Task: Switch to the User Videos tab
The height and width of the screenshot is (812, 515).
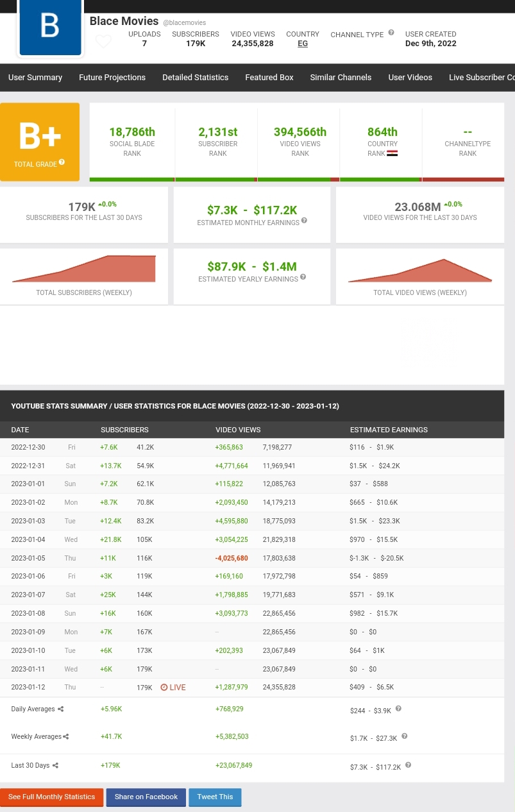Action: 410,77
